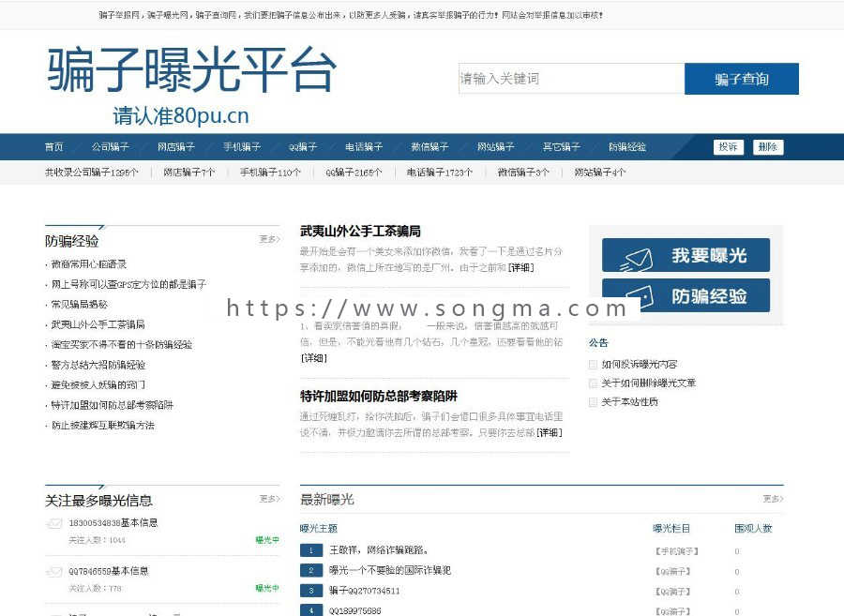Click 电话骗子1723个 stat
This screenshot has width=844, height=616.
pos(439,173)
